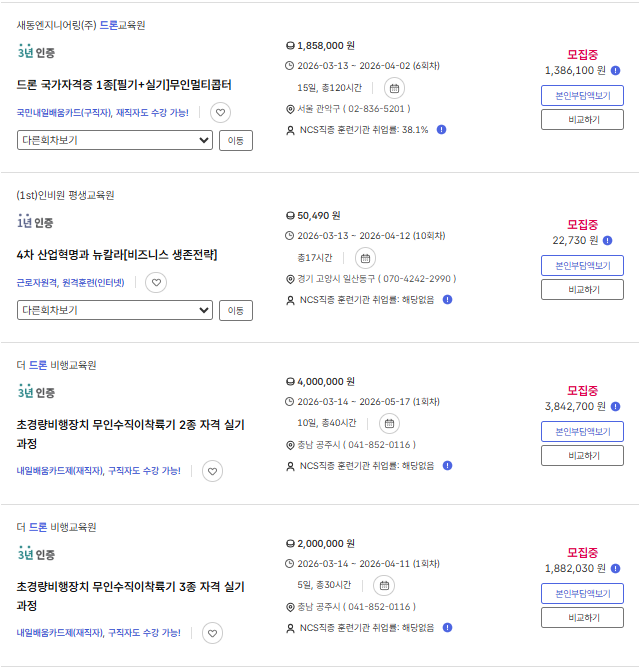Screen dimensions: 639x671
Task: Open 드론 국가자격증 1종[필기+실기]무인멀티콥터 title link
Action: [x=124, y=84]
